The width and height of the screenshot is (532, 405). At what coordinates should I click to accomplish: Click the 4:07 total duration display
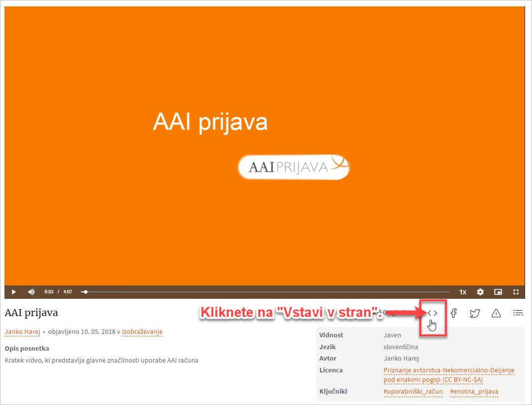68,292
